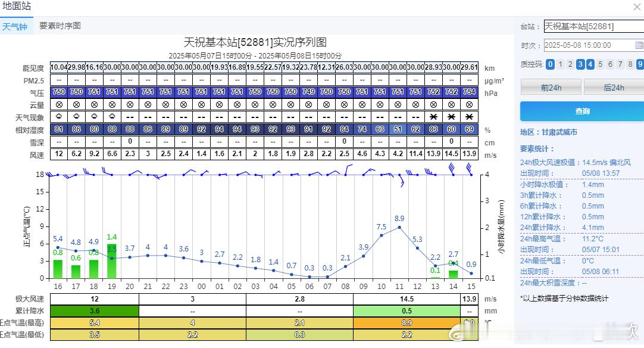The image size is (644, 348).
Task: Click wind speed value 9.2
Action: click(x=94, y=154)
